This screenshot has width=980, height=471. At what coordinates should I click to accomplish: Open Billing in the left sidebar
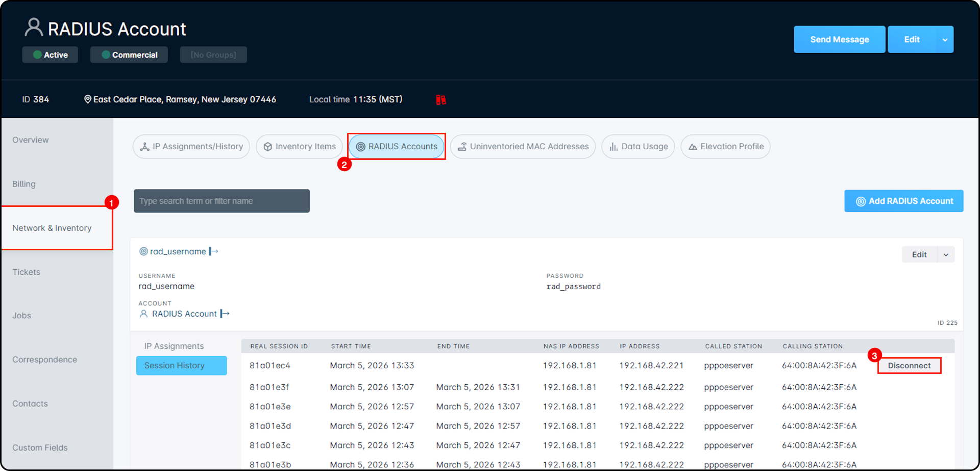tap(24, 184)
